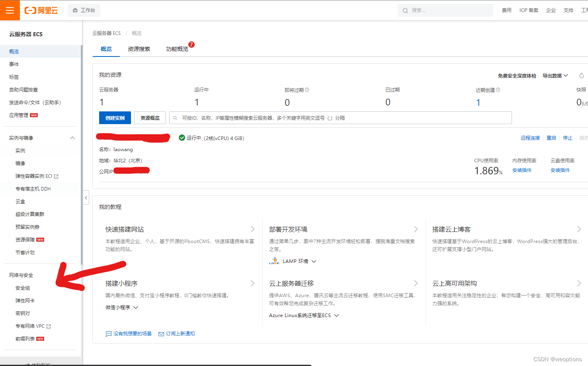588x366 pixels.
Task: Click the search magnifier in the top bar
Action: (x=406, y=10)
